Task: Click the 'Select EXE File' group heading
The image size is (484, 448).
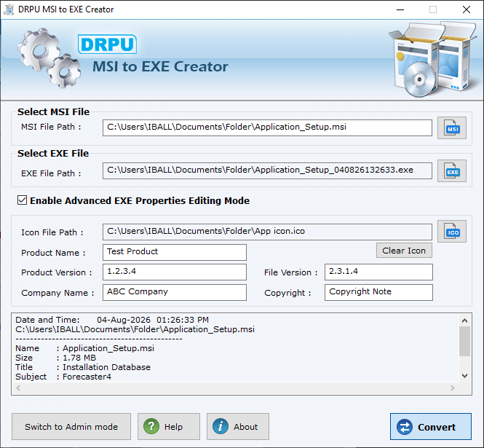Action: click(53, 153)
